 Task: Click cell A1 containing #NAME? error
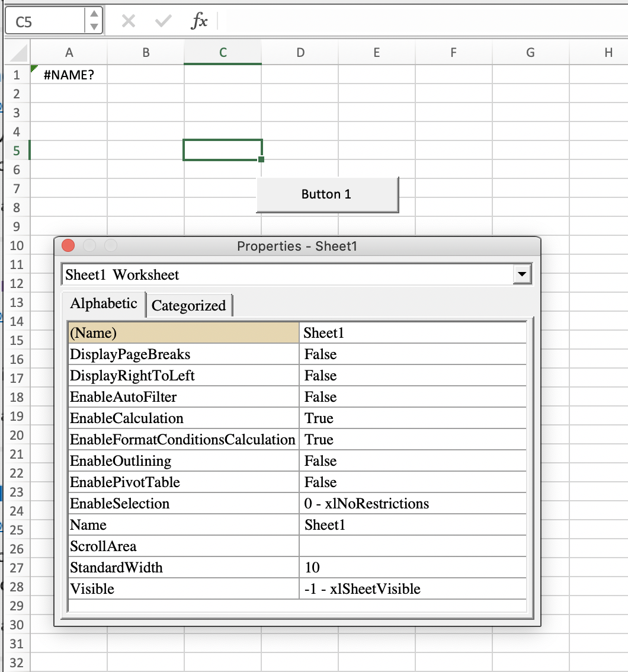pyautogui.click(x=69, y=75)
